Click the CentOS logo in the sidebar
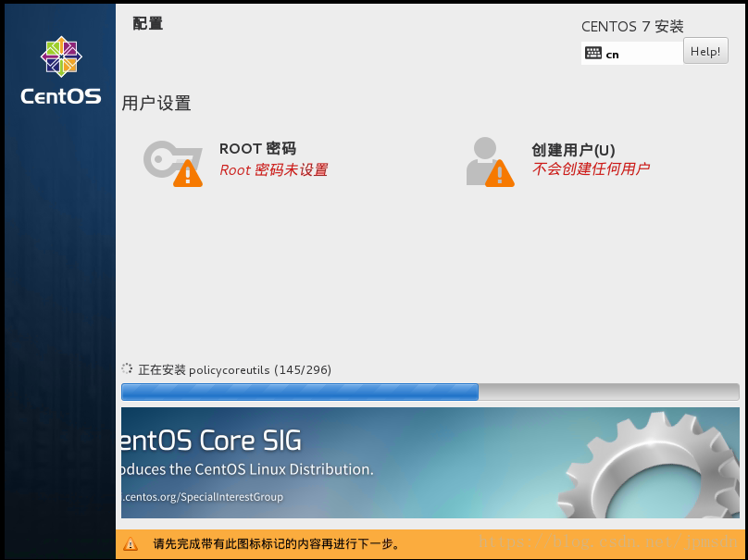 (61, 70)
